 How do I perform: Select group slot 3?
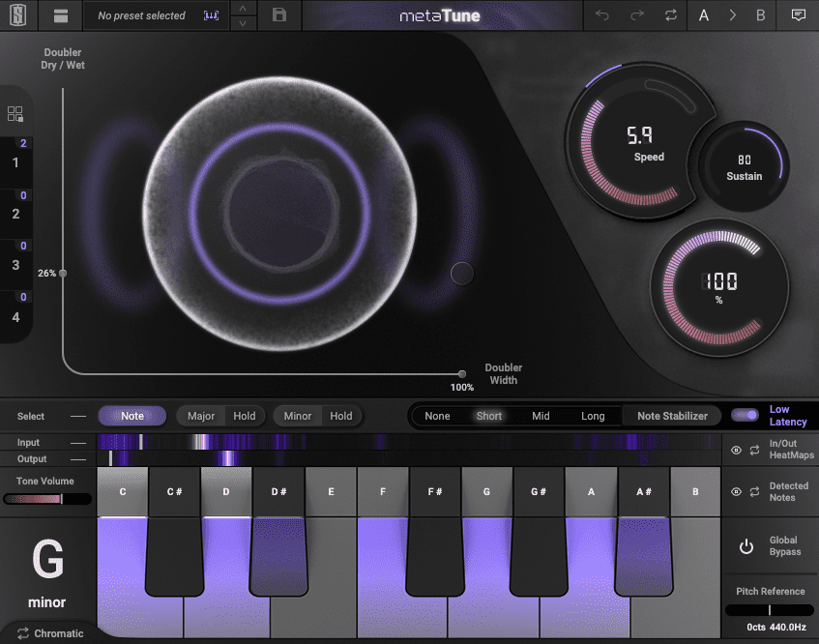point(15,265)
